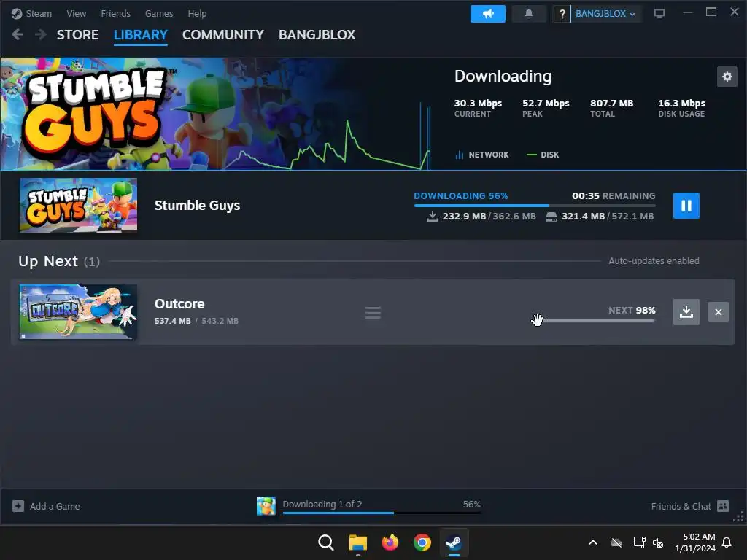The height and width of the screenshot is (560, 747).
Task: Click the 52.7 Mbps PEAK stat
Action: (546, 108)
